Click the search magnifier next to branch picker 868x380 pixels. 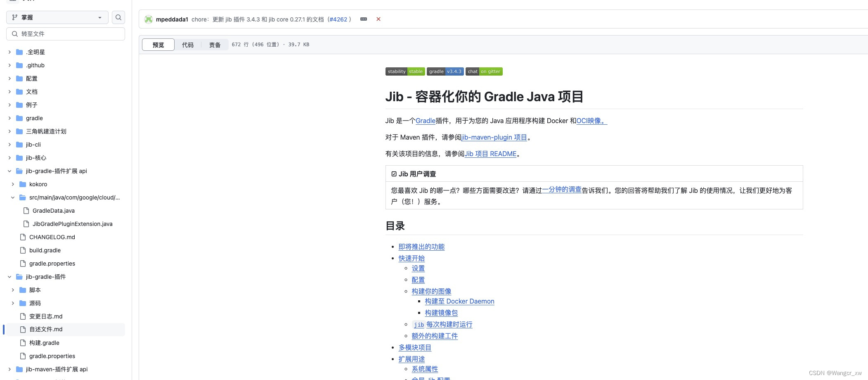(118, 17)
